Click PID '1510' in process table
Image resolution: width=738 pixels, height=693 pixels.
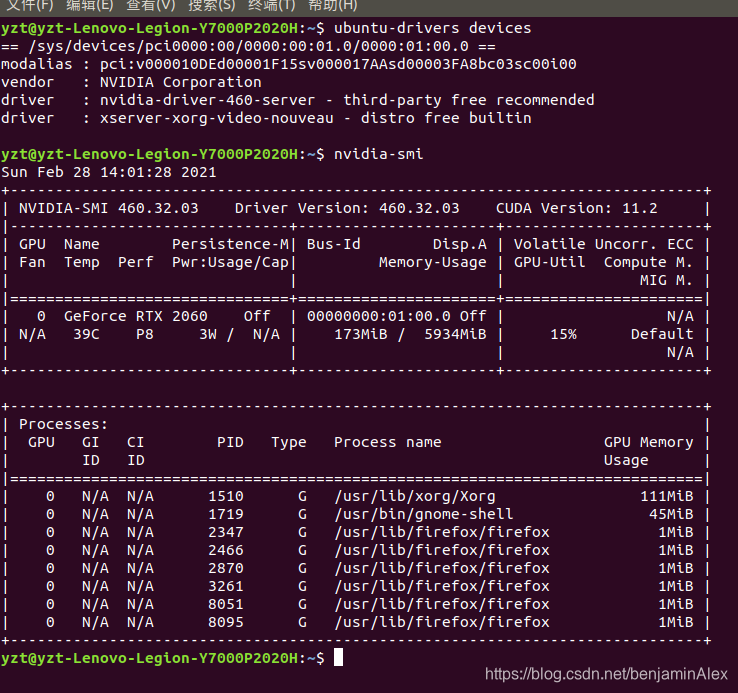point(226,496)
